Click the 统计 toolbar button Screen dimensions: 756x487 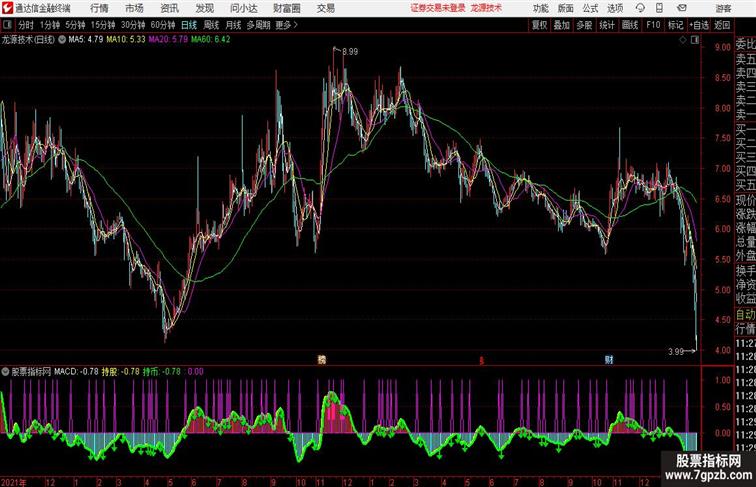pos(607,25)
